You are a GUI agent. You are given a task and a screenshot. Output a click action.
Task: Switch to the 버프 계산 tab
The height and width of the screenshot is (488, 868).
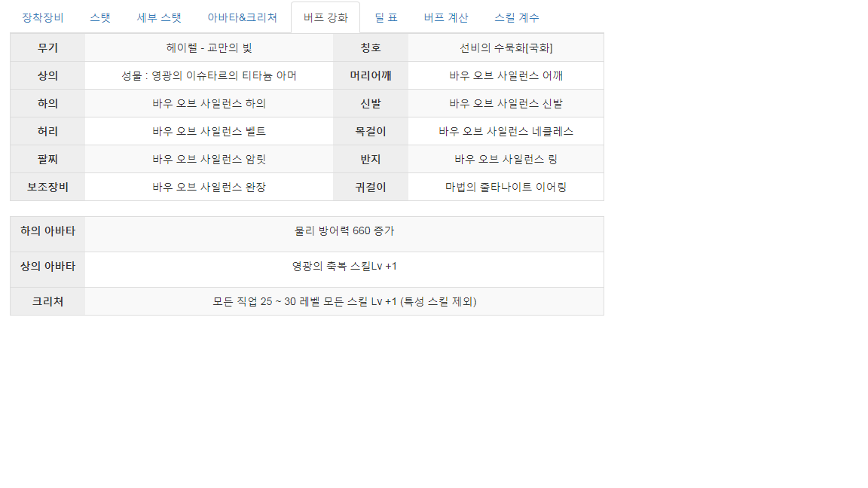[x=445, y=18]
